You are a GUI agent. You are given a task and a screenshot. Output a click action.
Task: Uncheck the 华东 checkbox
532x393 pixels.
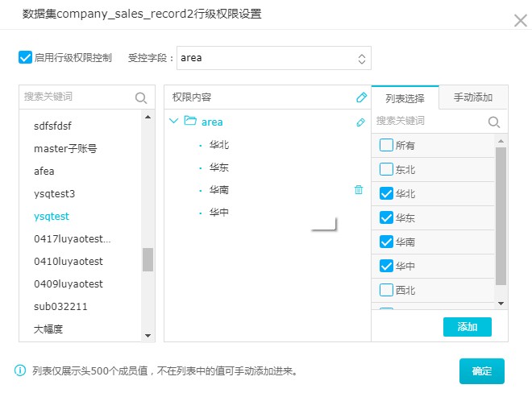[x=386, y=217]
